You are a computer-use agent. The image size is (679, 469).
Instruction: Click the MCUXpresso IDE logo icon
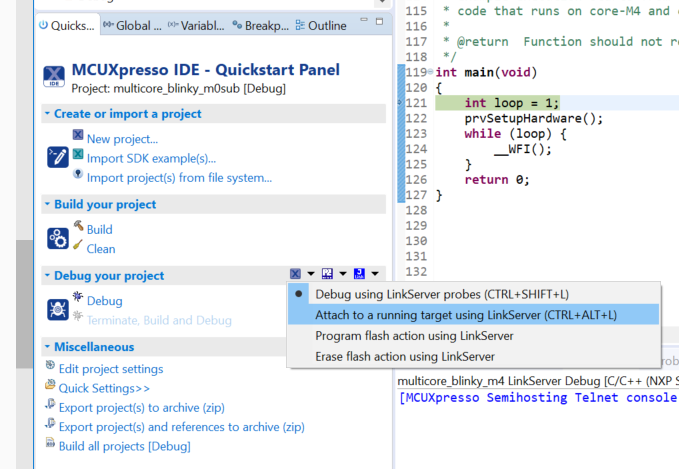[54, 76]
